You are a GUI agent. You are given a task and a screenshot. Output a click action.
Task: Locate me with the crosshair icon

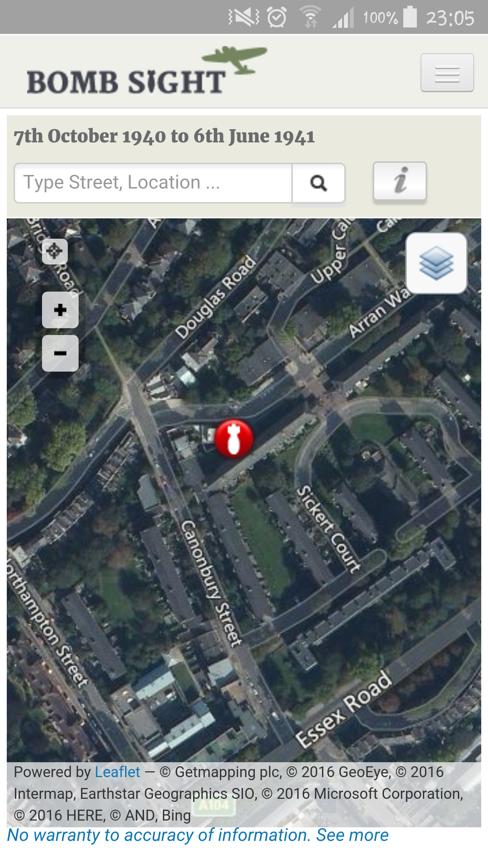pos(55,252)
